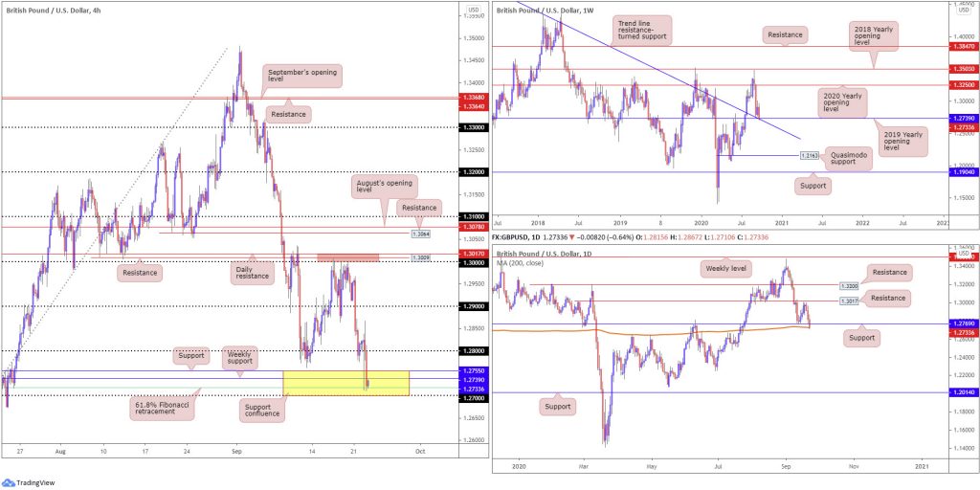Screen dimensions: 980x490
Task: Click the Oct date label on the 4h chart
Action: pyautogui.click(x=420, y=450)
